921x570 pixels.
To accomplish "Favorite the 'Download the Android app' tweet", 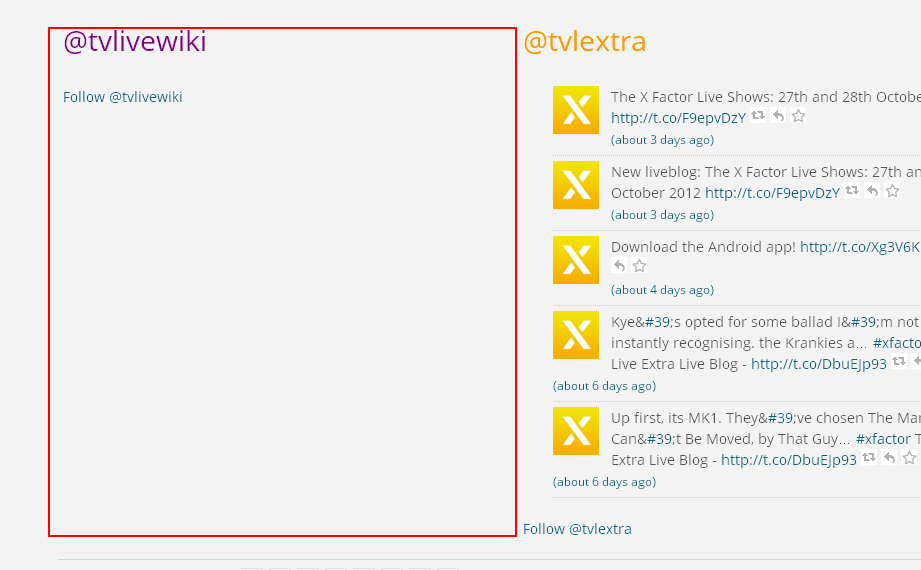I will (639, 266).
